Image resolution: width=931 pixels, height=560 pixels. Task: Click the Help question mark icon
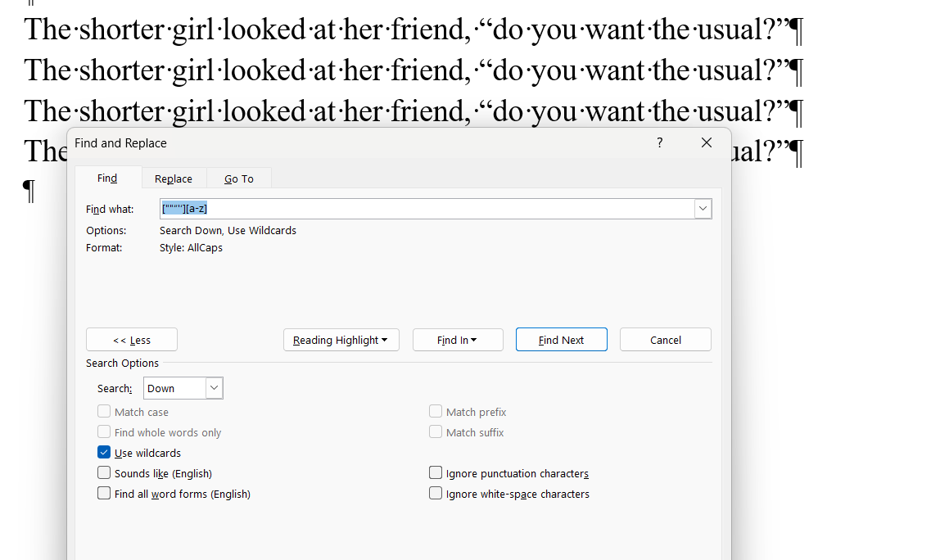click(660, 142)
